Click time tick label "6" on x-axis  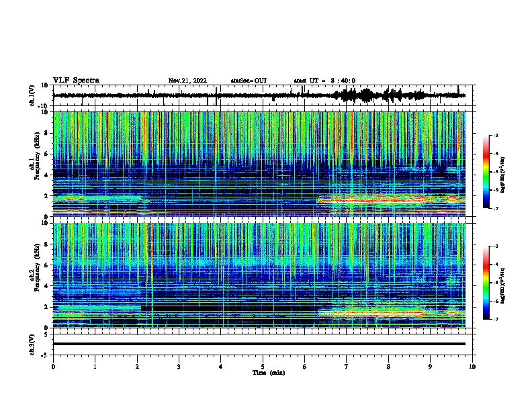pyautogui.click(x=304, y=367)
